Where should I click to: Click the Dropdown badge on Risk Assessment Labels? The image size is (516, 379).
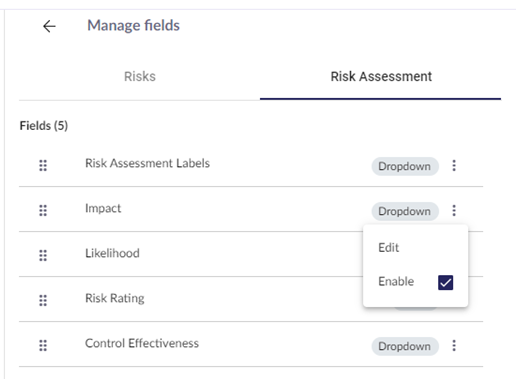tap(405, 166)
